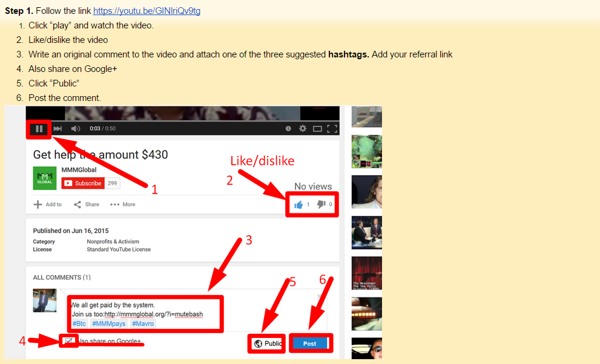Click the #MMMpays hashtag
The height and width of the screenshot is (364, 600).
108,323
